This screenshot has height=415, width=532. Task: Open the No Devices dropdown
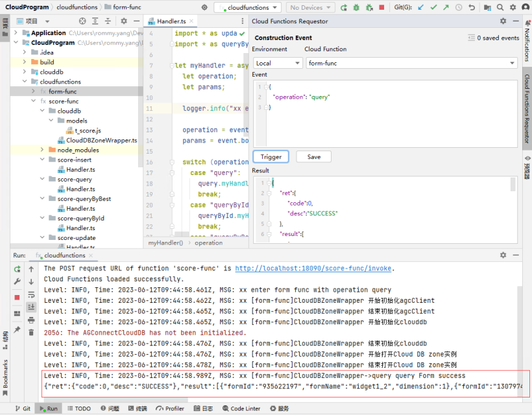click(x=311, y=8)
